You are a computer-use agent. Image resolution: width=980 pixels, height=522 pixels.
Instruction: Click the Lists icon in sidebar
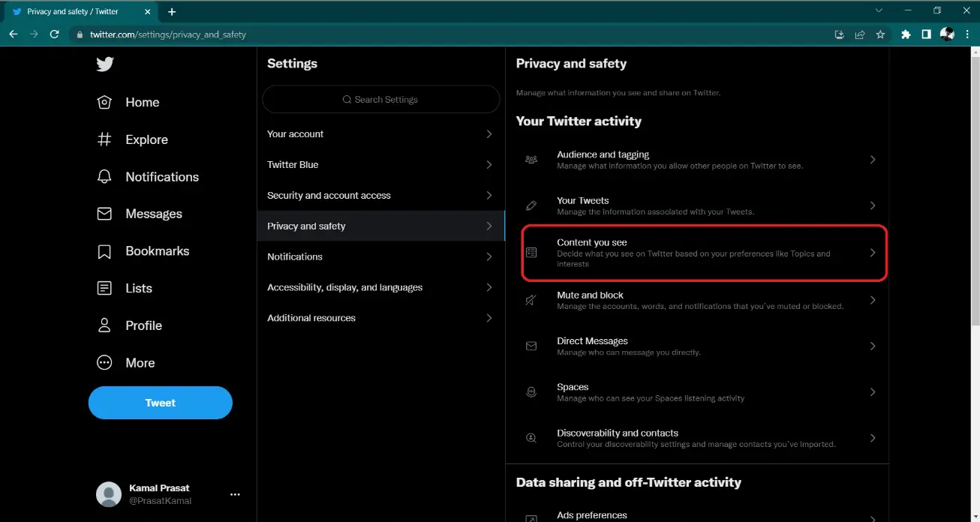(104, 288)
